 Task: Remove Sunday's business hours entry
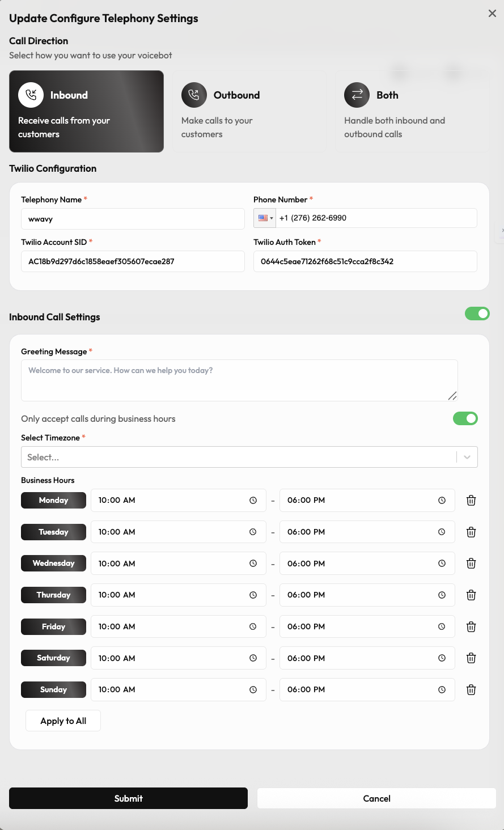click(x=471, y=689)
